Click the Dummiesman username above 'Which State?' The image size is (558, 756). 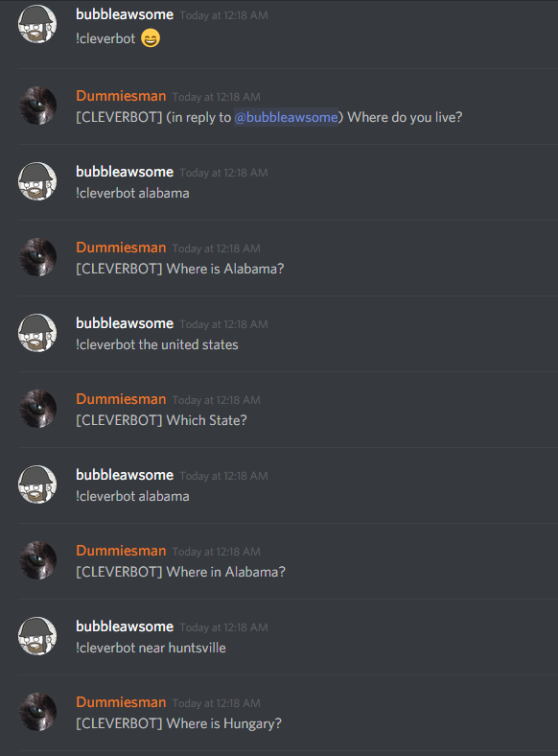(121, 399)
